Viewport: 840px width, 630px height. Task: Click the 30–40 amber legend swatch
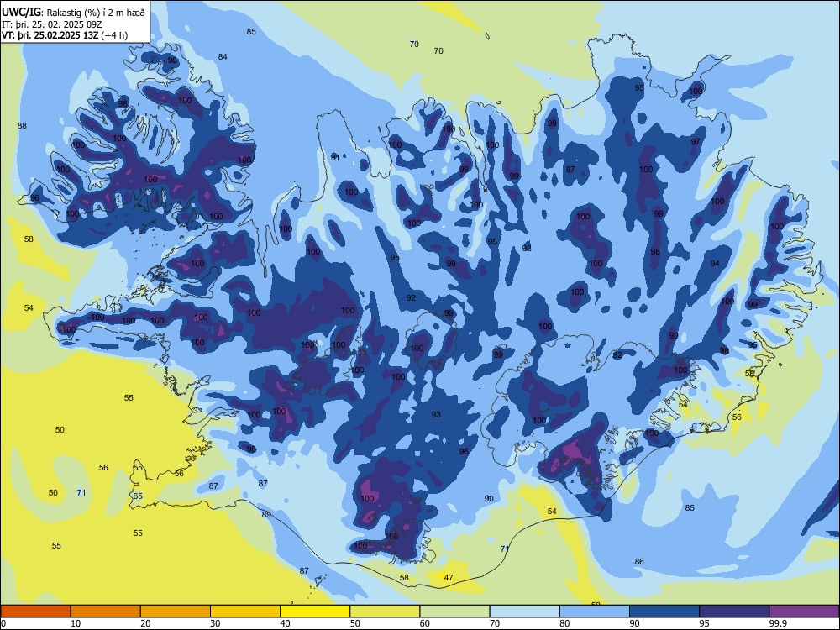click(x=245, y=612)
